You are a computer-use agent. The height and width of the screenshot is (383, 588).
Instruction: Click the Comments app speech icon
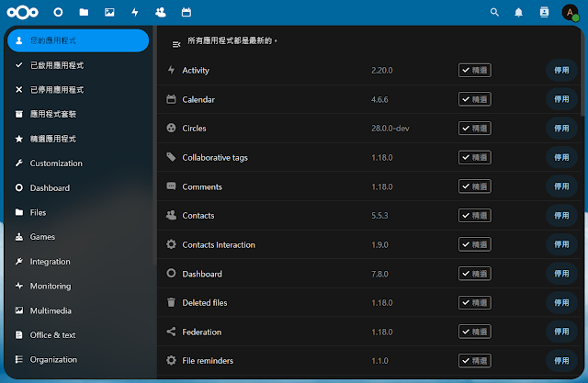[171, 186]
